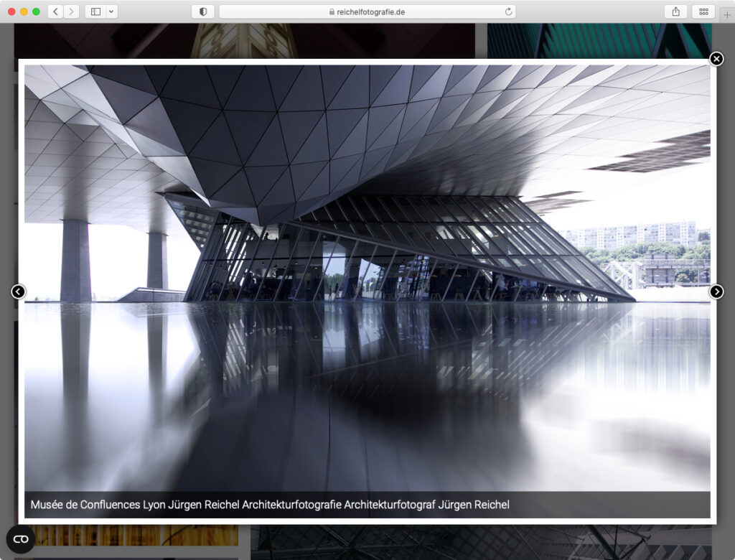
Task: Show the tab overview grid
Action: coord(703,11)
